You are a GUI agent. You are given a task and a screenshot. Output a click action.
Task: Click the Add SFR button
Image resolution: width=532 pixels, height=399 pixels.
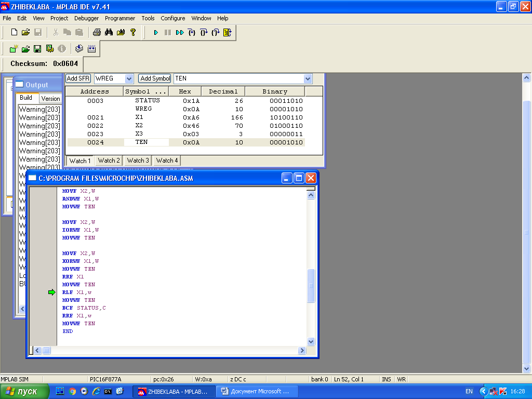tap(78, 78)
